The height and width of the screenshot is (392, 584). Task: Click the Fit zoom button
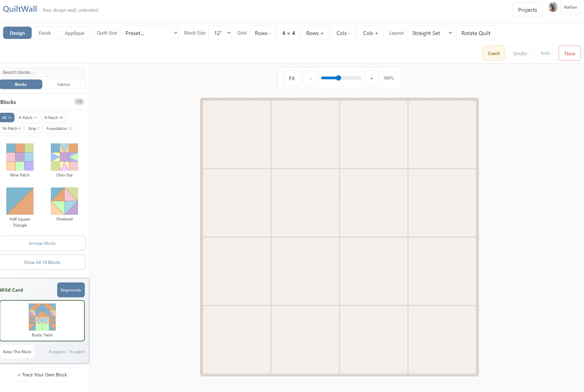pyautogui.click(x=292, y=78)
